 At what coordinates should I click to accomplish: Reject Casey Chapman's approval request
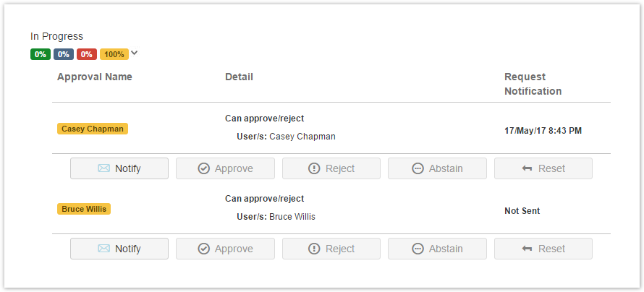(331, 168)
